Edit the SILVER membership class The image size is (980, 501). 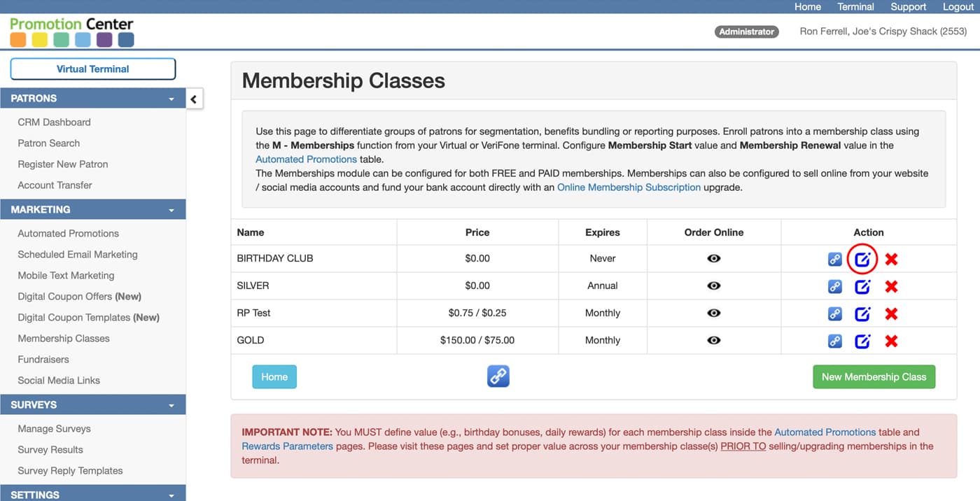click(862, 286)
